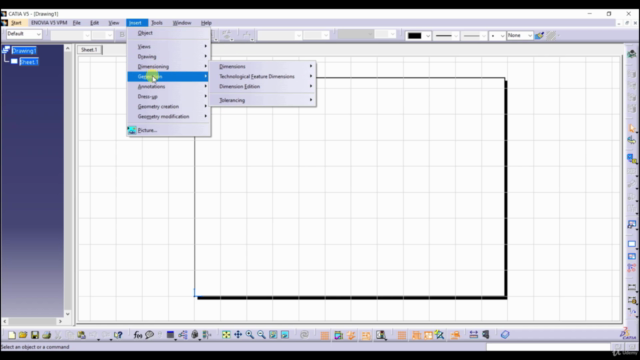Click the blue eraser-shaped icon at toolbar end

505,335
